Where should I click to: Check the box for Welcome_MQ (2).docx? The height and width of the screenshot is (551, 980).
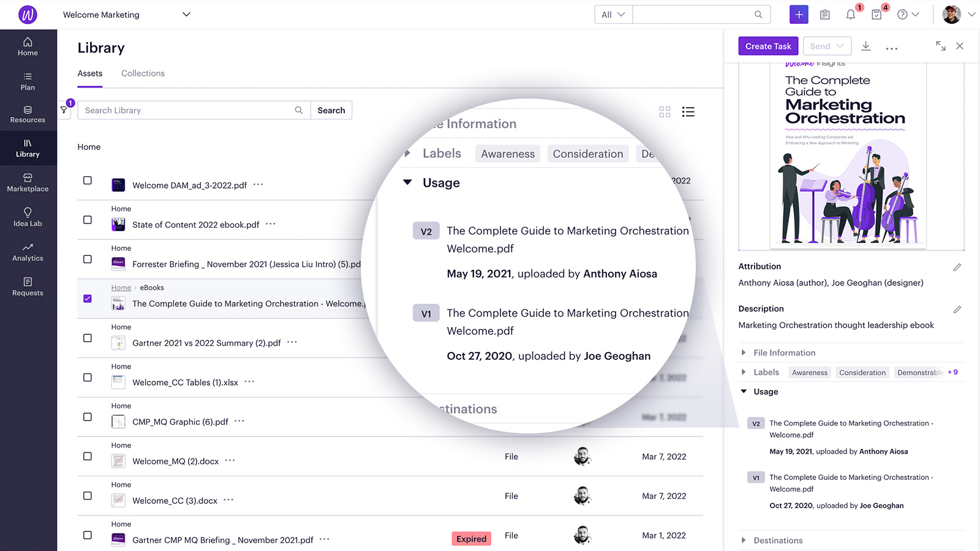coord(88,456)
